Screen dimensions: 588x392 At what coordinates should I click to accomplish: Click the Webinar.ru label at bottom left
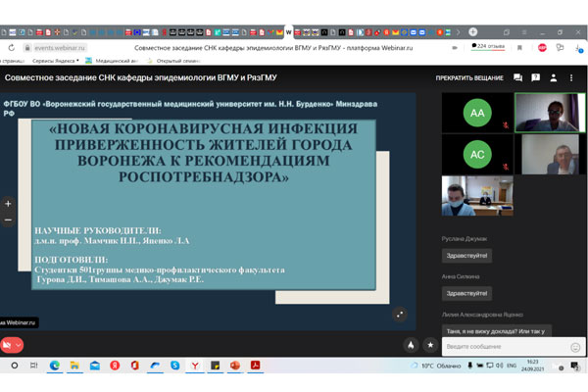(19, 322)
